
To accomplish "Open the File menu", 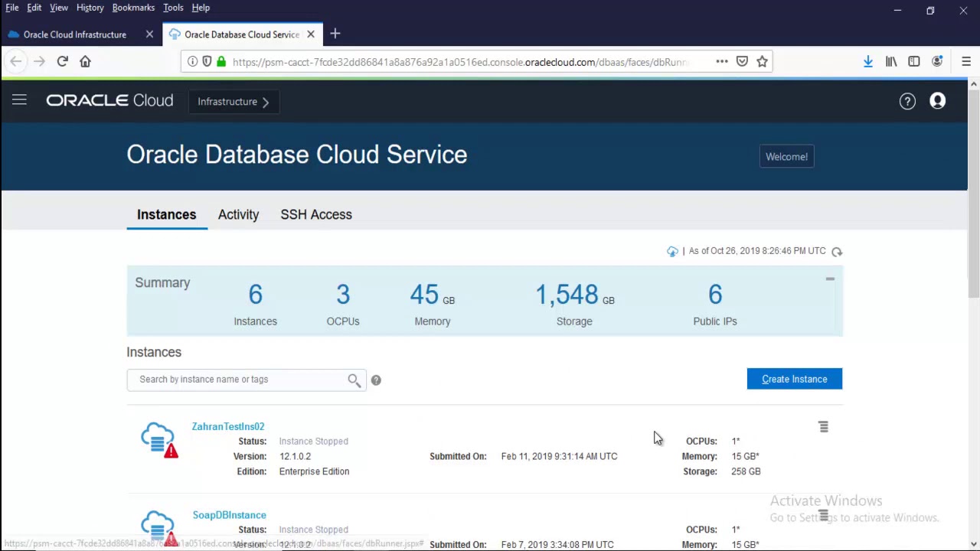I will coord(12,8).
